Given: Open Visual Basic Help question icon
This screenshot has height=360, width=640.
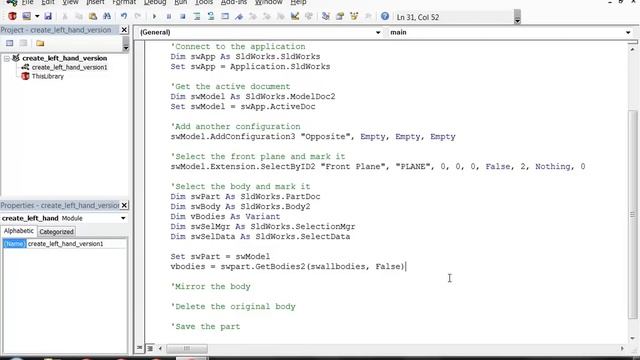Looking at the screenshot, I should tap(384, 16).
